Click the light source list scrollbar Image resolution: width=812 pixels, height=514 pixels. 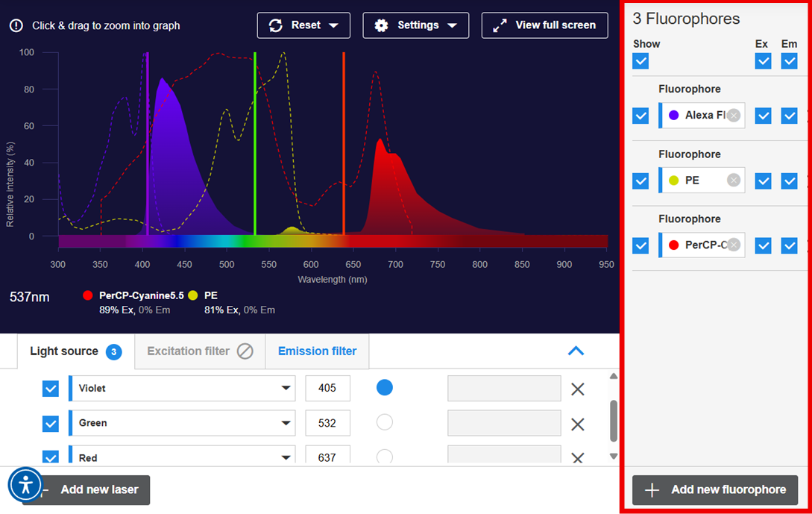[614, 420]
